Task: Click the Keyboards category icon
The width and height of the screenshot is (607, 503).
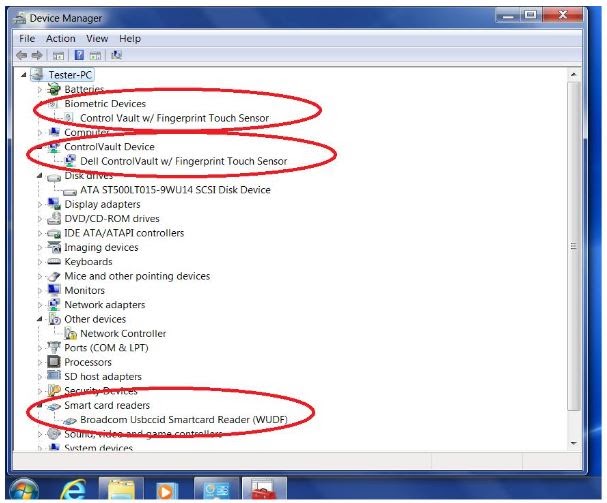Action: pos(54,262)
